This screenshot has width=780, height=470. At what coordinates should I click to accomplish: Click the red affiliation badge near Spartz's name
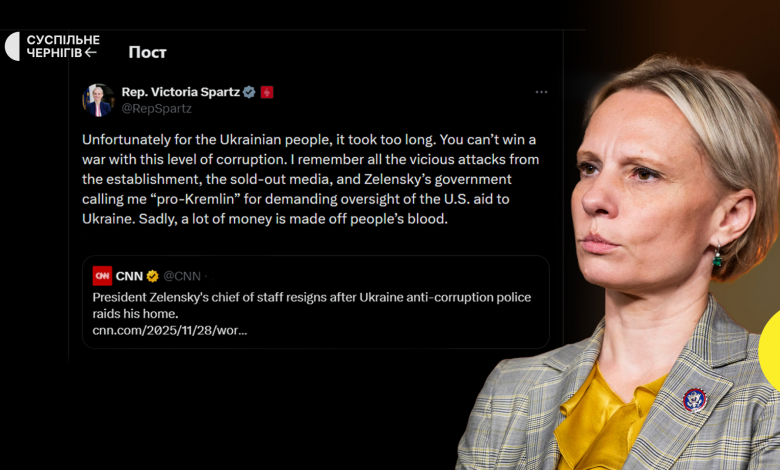click(267, 92)
